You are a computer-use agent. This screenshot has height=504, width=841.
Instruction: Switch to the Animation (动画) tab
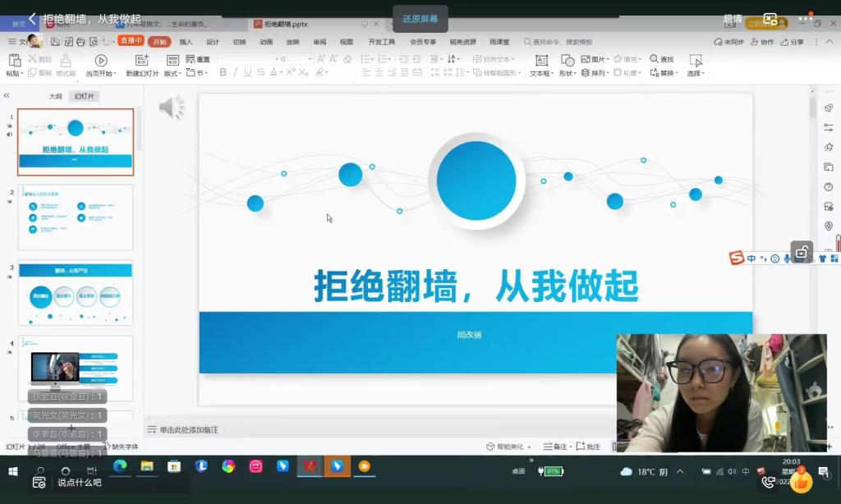point(266,42)
